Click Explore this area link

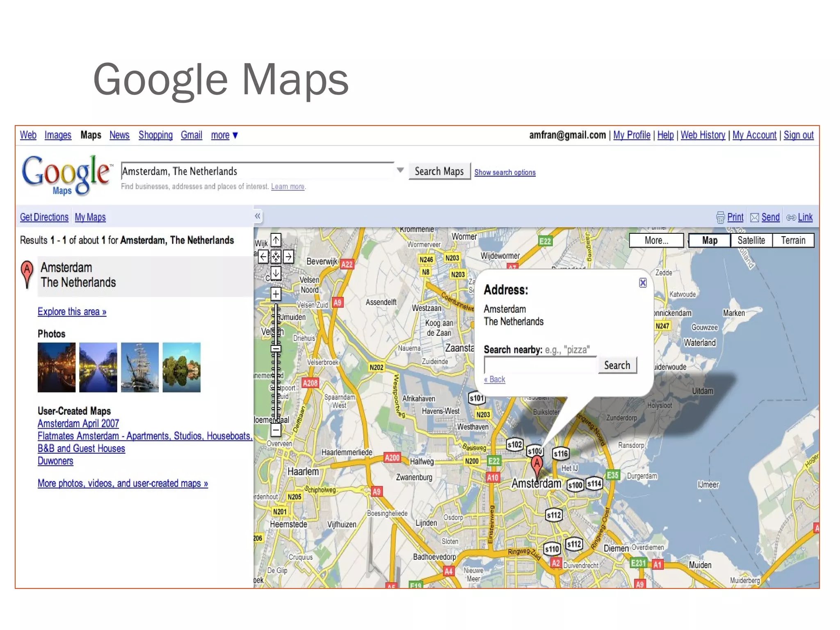[x=72, y=311]
